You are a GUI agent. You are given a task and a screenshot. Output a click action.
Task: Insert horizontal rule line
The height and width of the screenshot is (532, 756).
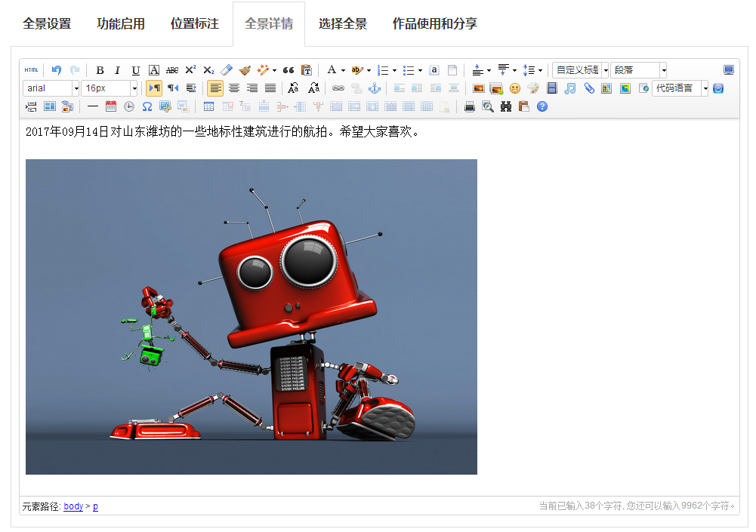(93, 106)
